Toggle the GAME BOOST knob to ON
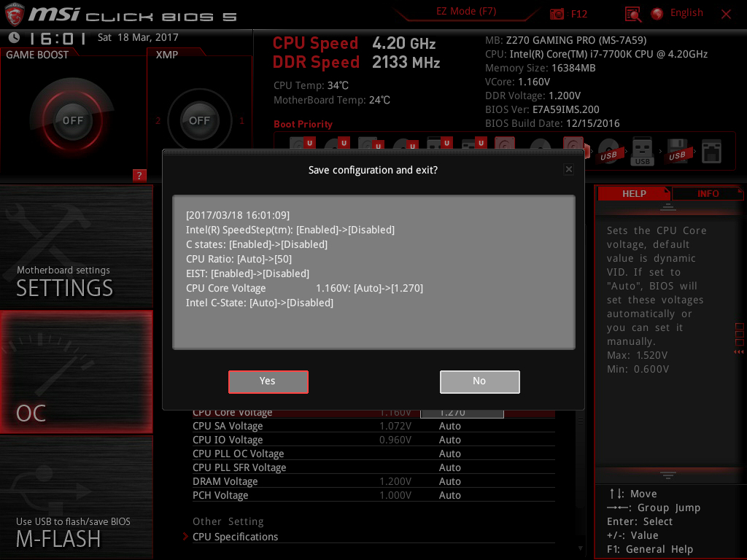 [x=72, y=121]
